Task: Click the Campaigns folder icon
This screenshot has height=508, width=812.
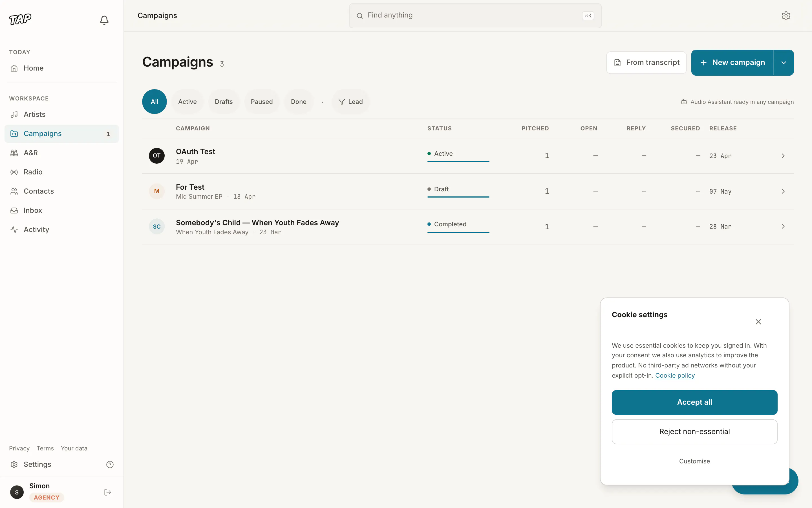Action: point(14,134)
